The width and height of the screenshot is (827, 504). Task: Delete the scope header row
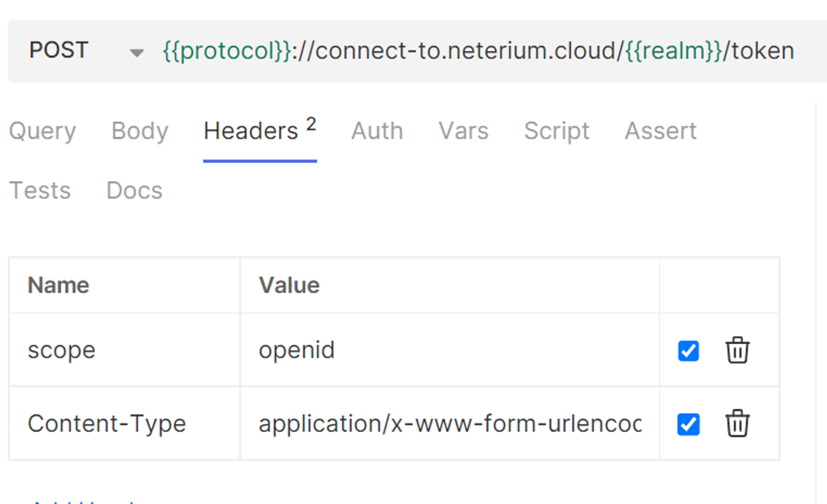(x=737, y=350)
